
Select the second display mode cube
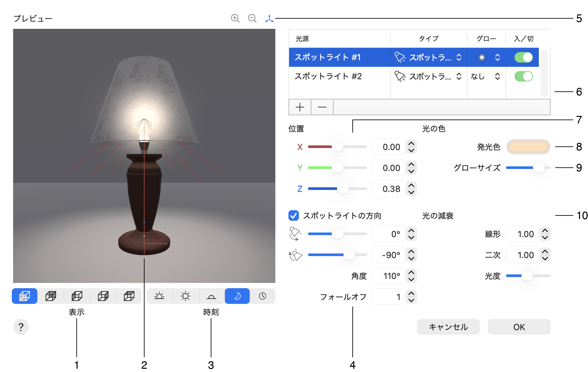click(51, 296)
